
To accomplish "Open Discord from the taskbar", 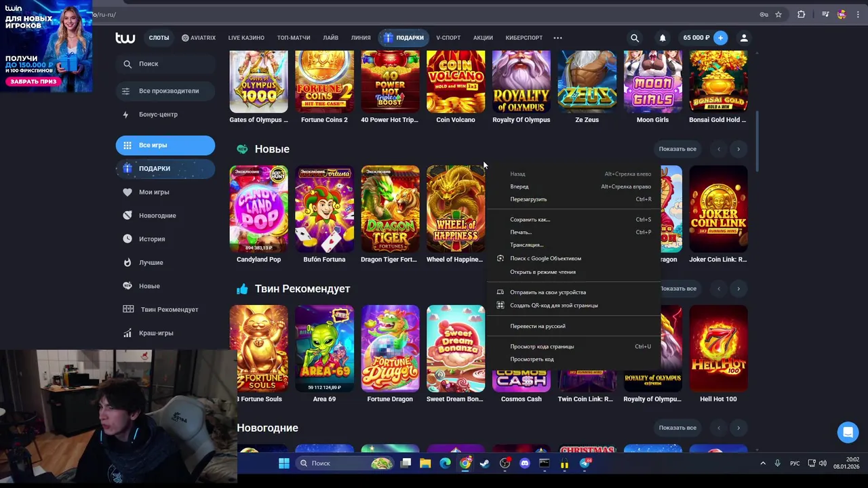I will point(524,463).
